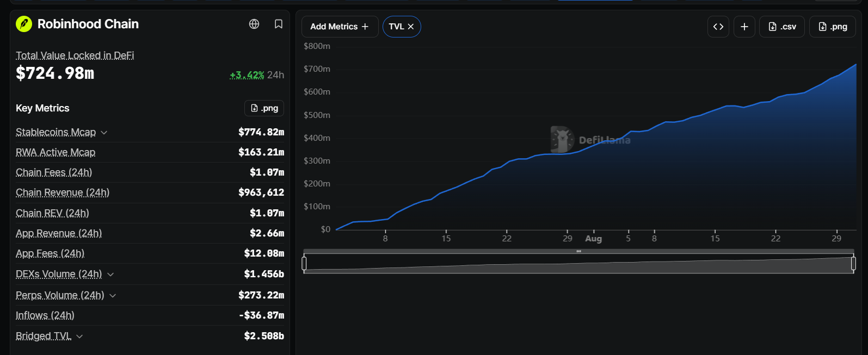Open the Add Metrics menu
Viewport: 868px width, 355px height.
(x=340, y=27)
